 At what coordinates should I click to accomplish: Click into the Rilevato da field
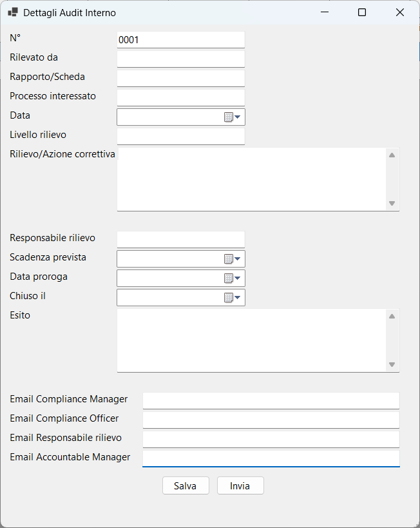coord(180,59)
